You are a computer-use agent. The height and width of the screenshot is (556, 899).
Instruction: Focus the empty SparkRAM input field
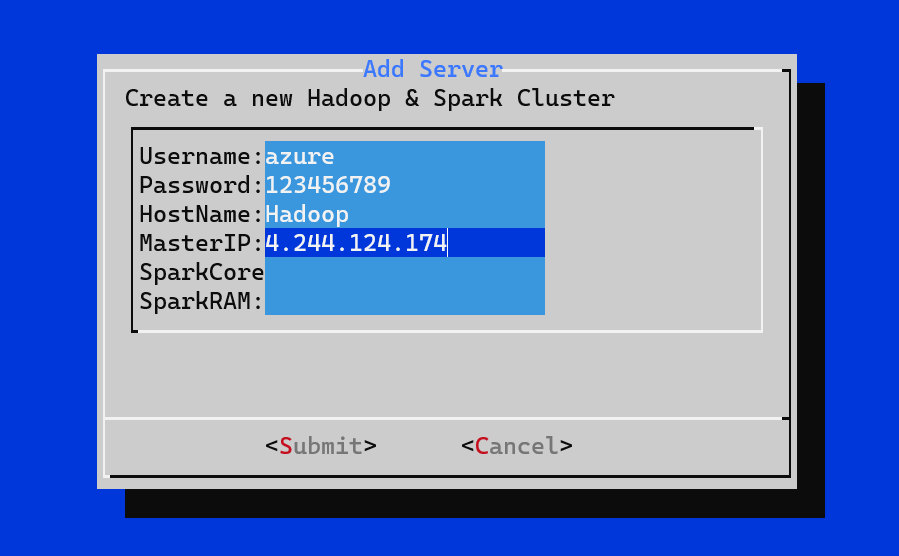coord(405,300)
